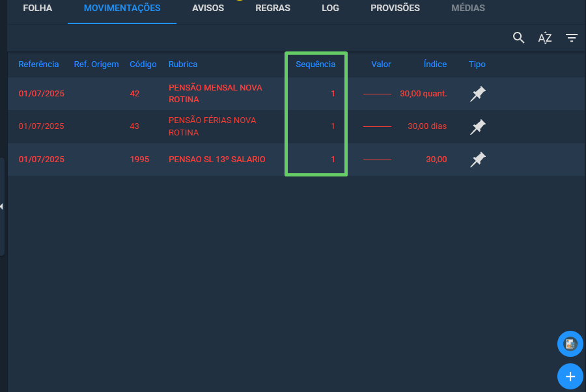
Task: Click pin icon for PENSÃO MENSAL NOVA ROTINA
Action: tap(478, 94)
